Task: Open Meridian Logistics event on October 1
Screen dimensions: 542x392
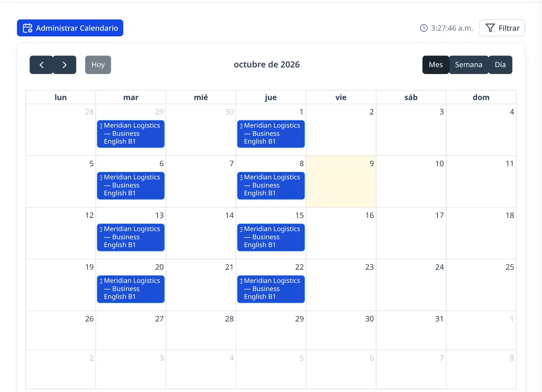Action: pyautogui.click(x=271, y=134)
